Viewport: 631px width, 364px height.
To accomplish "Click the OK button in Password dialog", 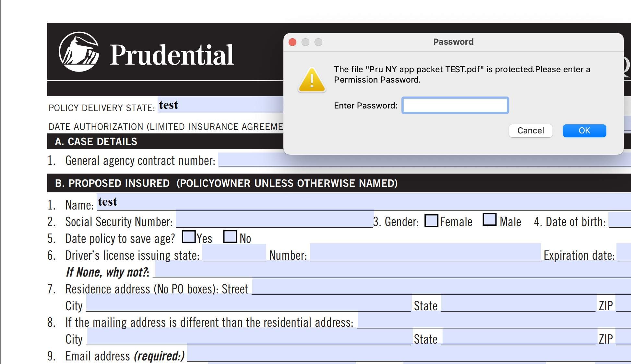I will click(x=584, y=131).
